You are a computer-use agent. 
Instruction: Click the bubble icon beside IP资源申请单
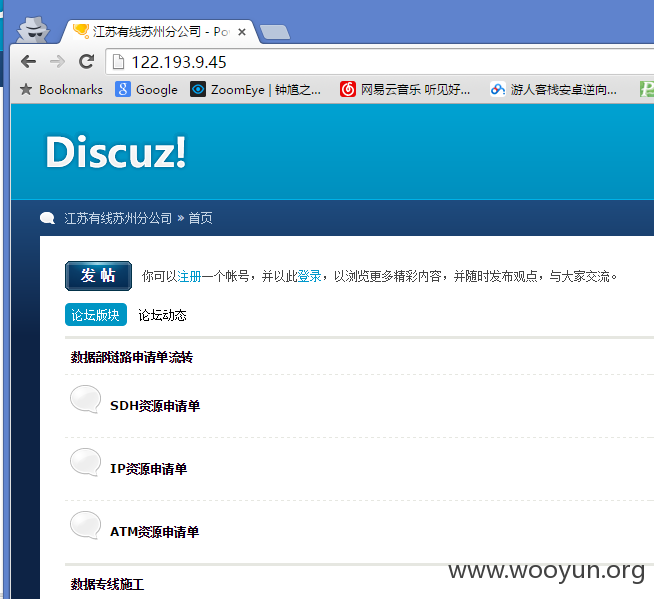pos(86,463)
